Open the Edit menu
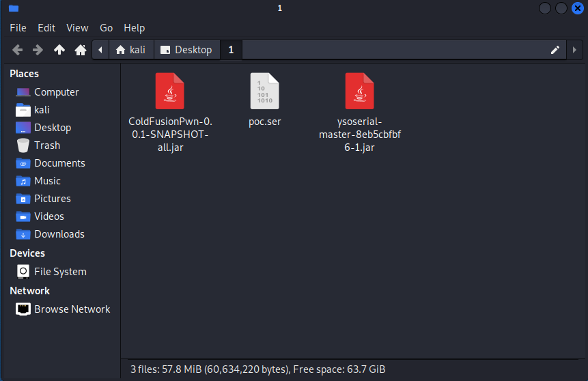The width and height of the screenshot is (588, 381). [x=46, y=28]
